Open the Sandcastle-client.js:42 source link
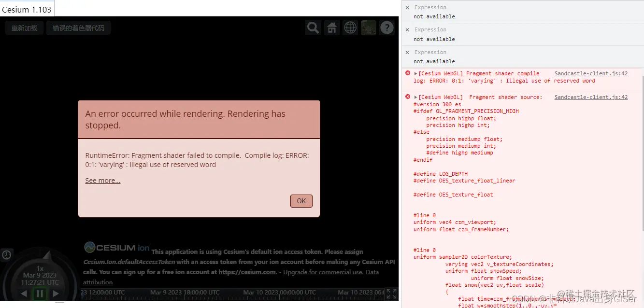Viewport: 644px width, 308px height. pos(590,73)
